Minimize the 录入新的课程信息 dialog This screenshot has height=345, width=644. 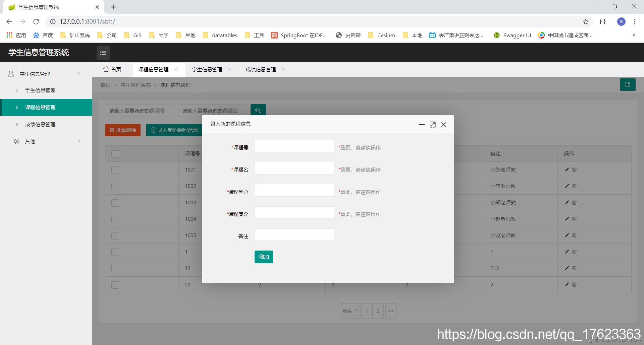click(x=421, y=124)
